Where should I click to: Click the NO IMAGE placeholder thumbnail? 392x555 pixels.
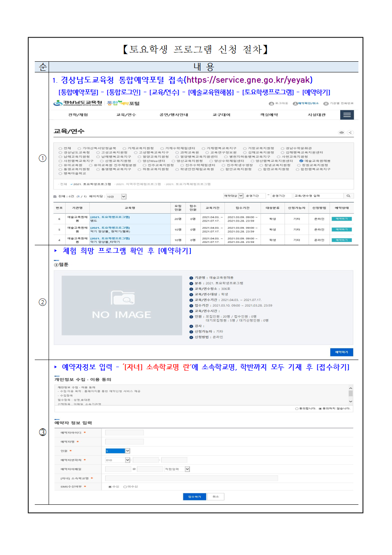[x=122, y=305]
